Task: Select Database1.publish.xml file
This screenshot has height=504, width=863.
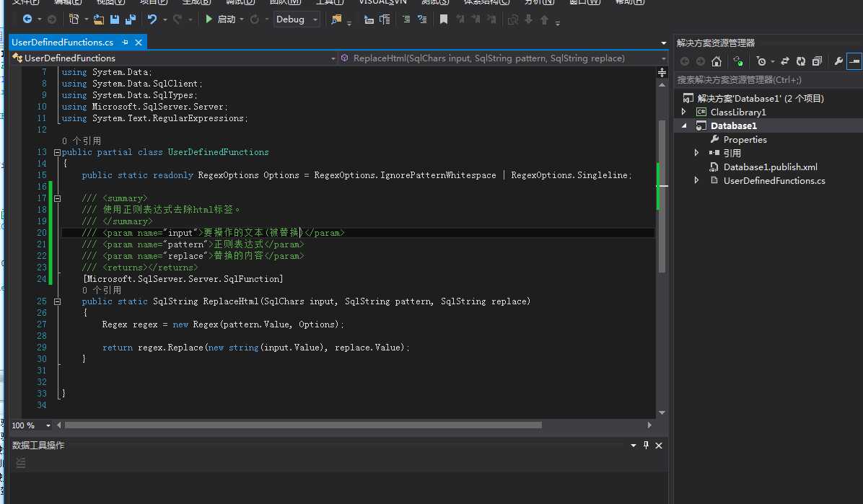Action: pyautogui.click(x=770, y=167)
